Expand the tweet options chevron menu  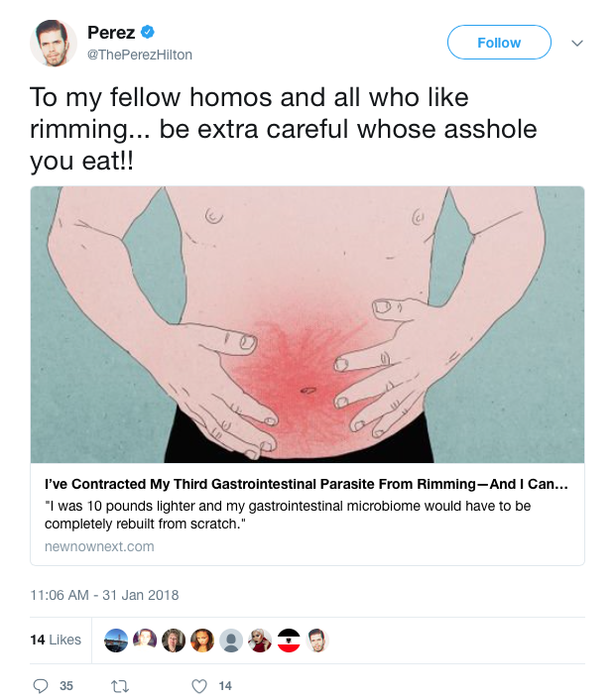[x=578, y=44]
